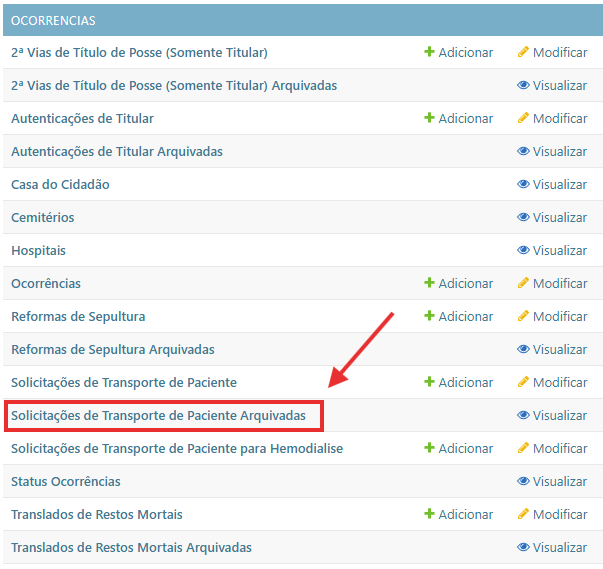Add a new Ocorrências entry
This screenshot has width=603, height=569.
click(x=458, y=283)
